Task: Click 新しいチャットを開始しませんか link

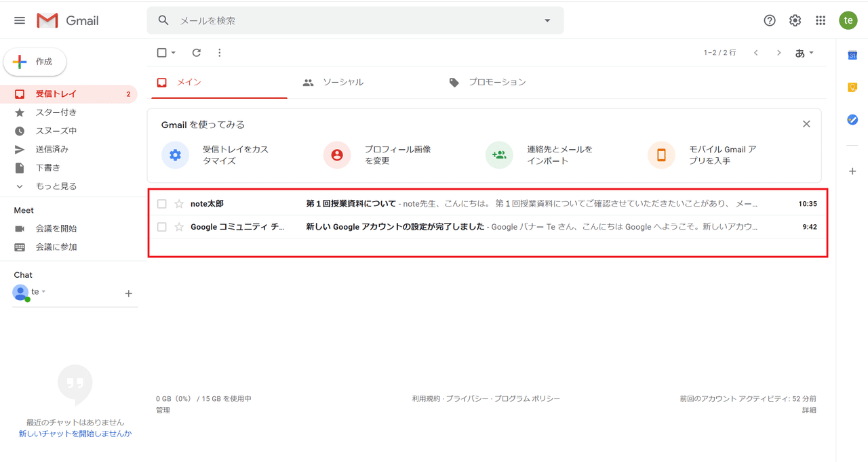Action: pos(75,434)
